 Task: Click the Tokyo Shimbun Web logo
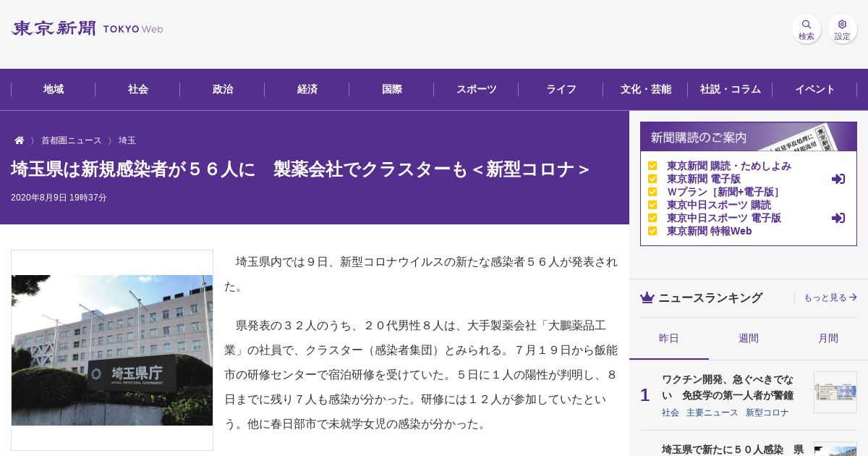[88, 29]
